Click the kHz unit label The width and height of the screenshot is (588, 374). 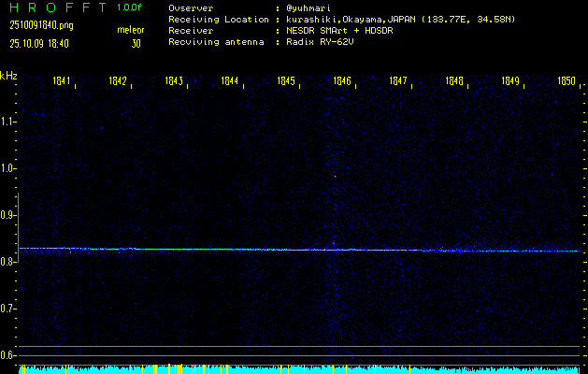point(8,76)
